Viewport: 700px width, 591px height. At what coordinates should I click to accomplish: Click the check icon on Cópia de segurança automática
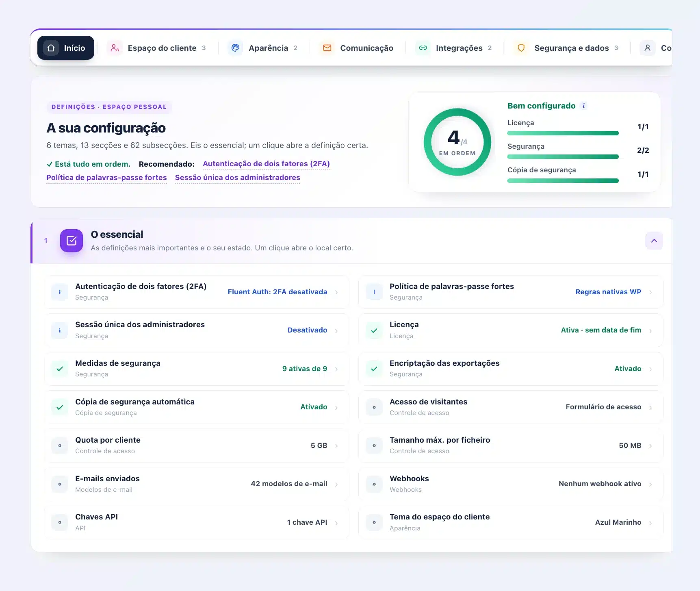pos(60,407)
